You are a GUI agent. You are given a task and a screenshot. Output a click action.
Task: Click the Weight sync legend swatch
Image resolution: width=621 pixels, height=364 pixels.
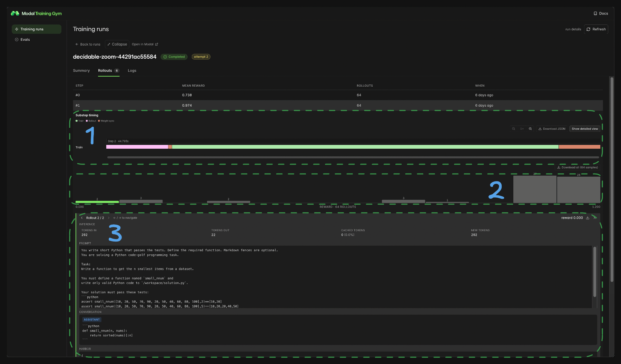[99, 121]
